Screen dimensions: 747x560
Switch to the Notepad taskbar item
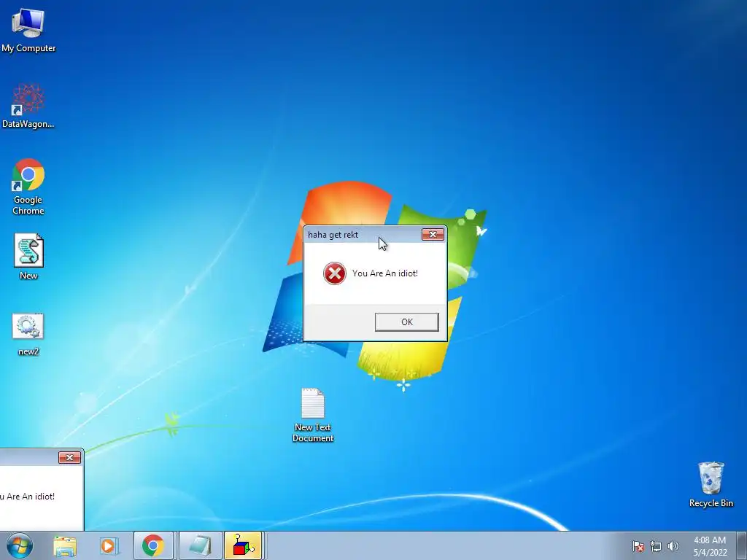coord(201,545)
